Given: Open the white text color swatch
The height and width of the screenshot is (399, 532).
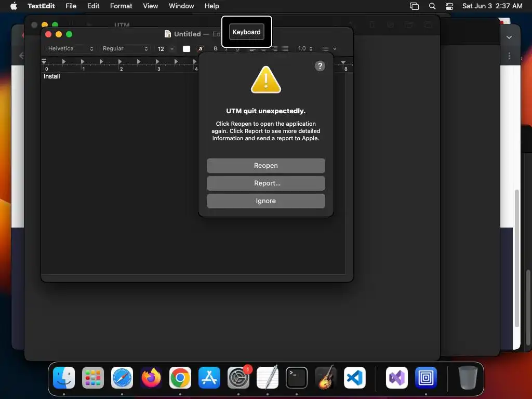Looking at the screenshot, I should (187, 49).
